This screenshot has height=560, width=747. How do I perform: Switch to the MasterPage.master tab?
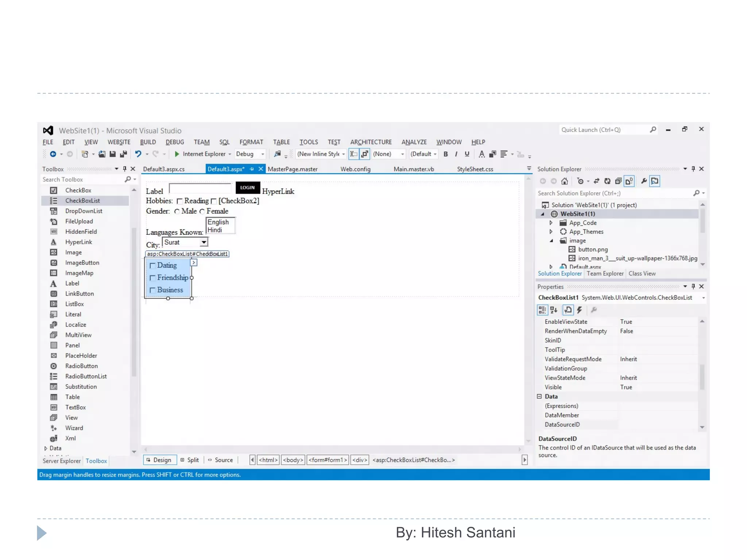click(292, 169)
